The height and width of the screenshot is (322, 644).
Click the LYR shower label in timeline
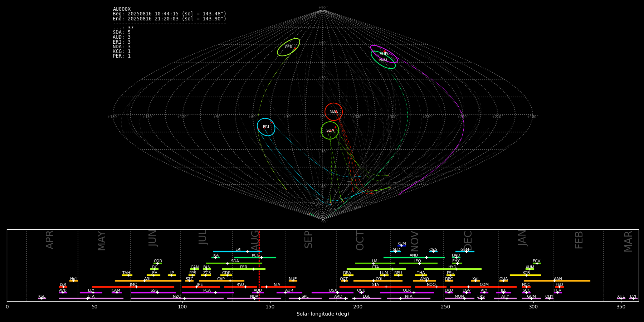click(x=63, y=285)
